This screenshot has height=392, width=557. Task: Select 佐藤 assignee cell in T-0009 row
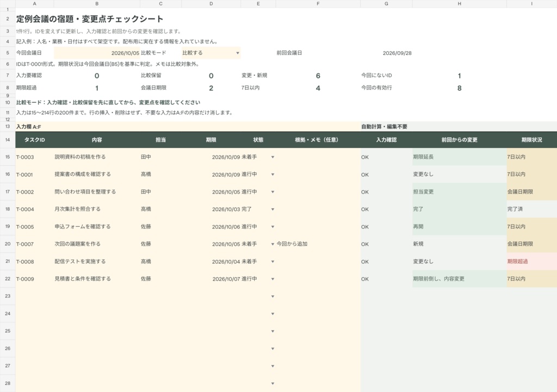tap(160, 279)
